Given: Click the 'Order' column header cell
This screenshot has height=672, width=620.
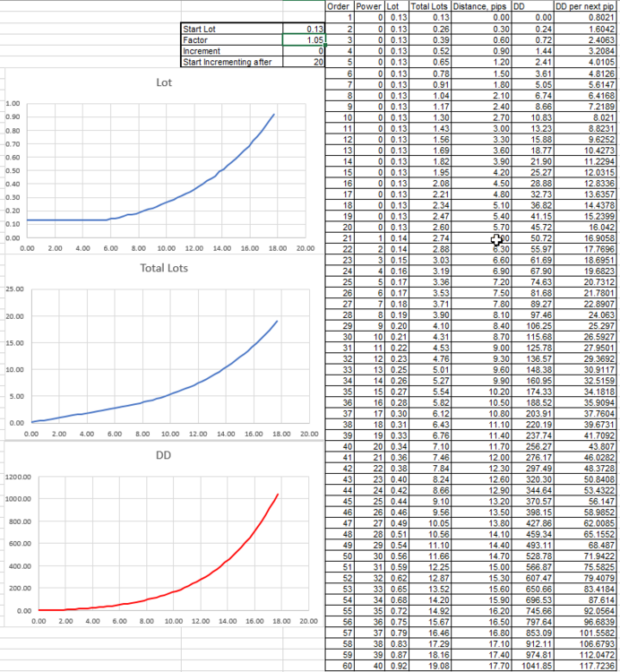Looking at the screenshot, I should tap(340, 6).
